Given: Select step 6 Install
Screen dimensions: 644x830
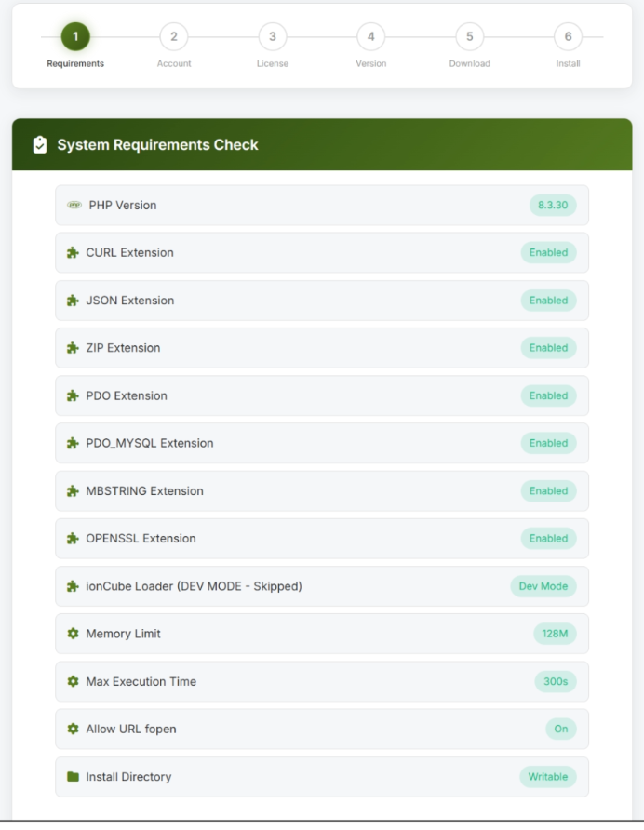Looking at the screenshot, I should tap(568, 37).
